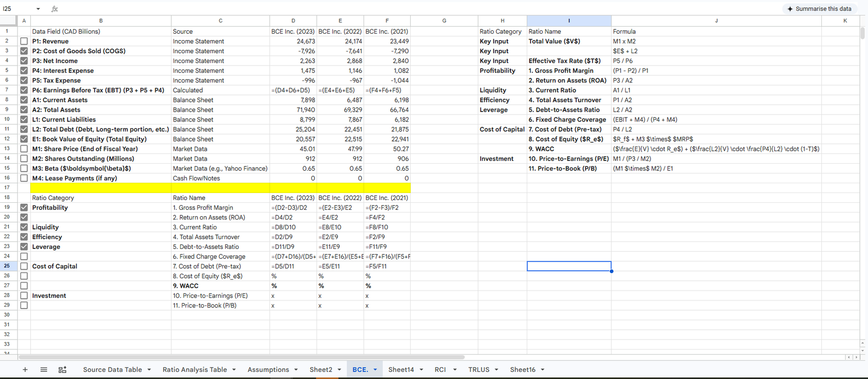This screenshot has width=868, height=379.
Task: Select column J header
Action: [716, 21]
